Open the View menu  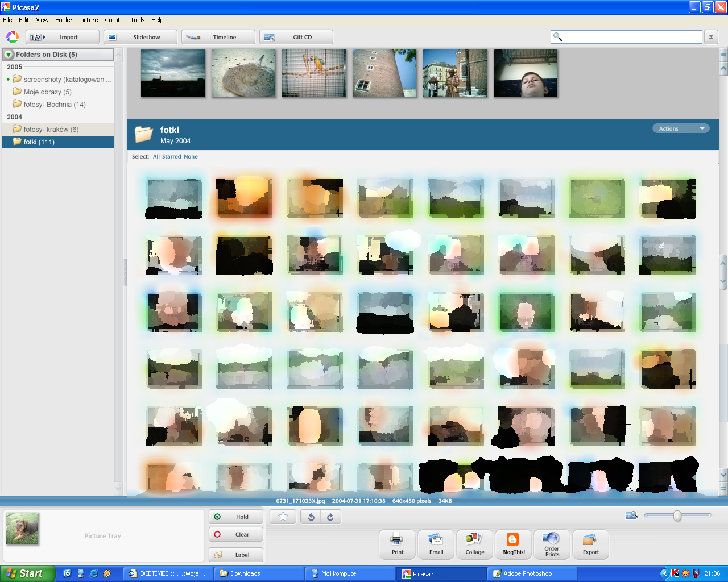42,20
